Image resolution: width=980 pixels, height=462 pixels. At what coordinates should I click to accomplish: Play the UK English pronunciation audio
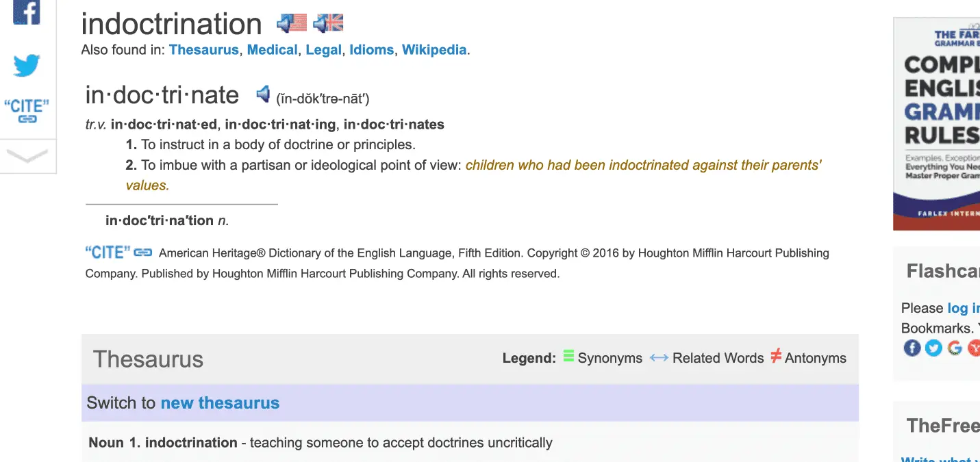pos(328,23)
